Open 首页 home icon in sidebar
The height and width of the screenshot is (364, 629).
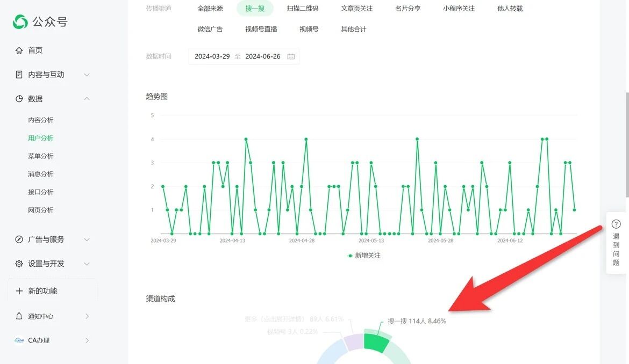[x=19, y=50]
